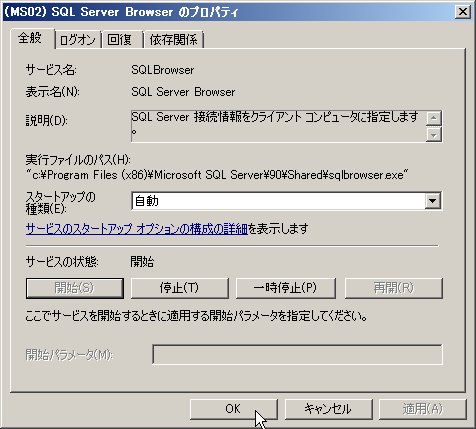Expand the スタートアップの種類 dropdown arrow
Image resolution: width=476 pixels, height=429 pixels.
(x=432, y=201)
